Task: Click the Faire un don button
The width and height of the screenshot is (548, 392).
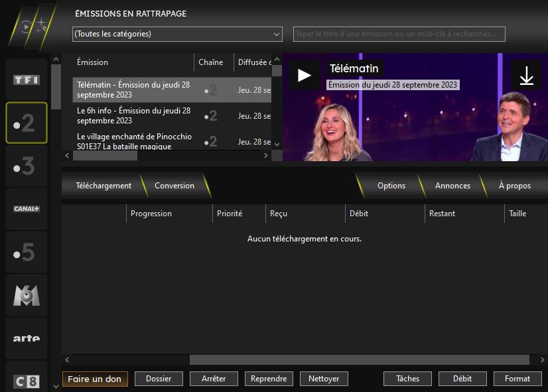Action: (x=95, y=379)
